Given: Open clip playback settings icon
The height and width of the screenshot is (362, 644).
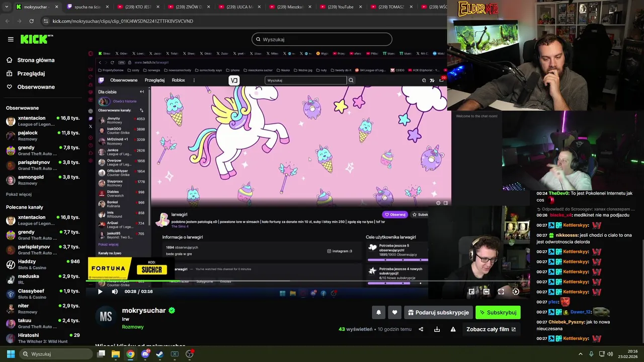Looking at the screenshot, I should (516, 292).
